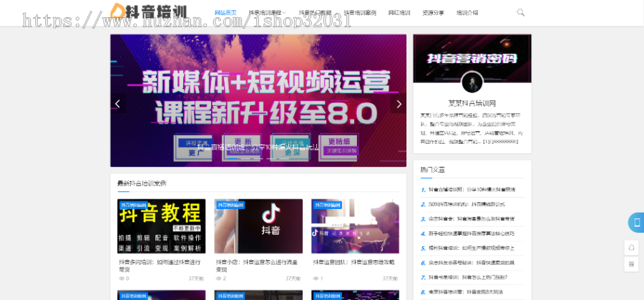The image size is (644, 300).
Task: Open the TikTok logo 抖音 thumbnail
Action: [258, 226]
